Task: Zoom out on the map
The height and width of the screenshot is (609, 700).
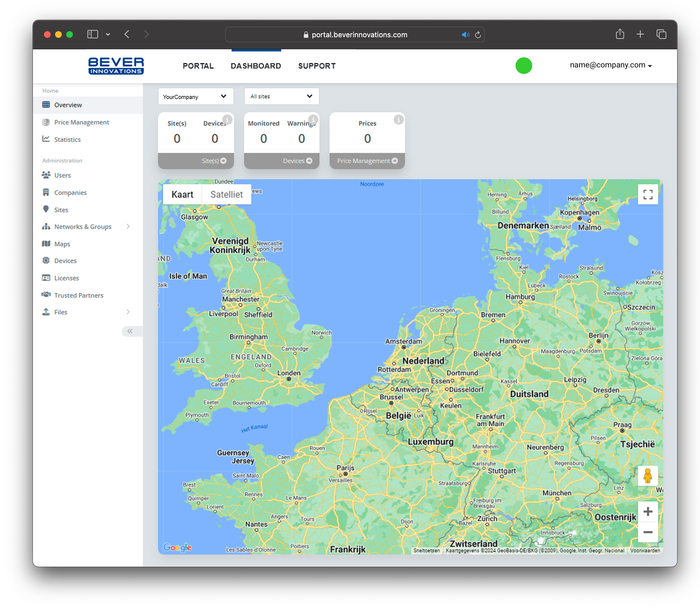Action: 647,532
